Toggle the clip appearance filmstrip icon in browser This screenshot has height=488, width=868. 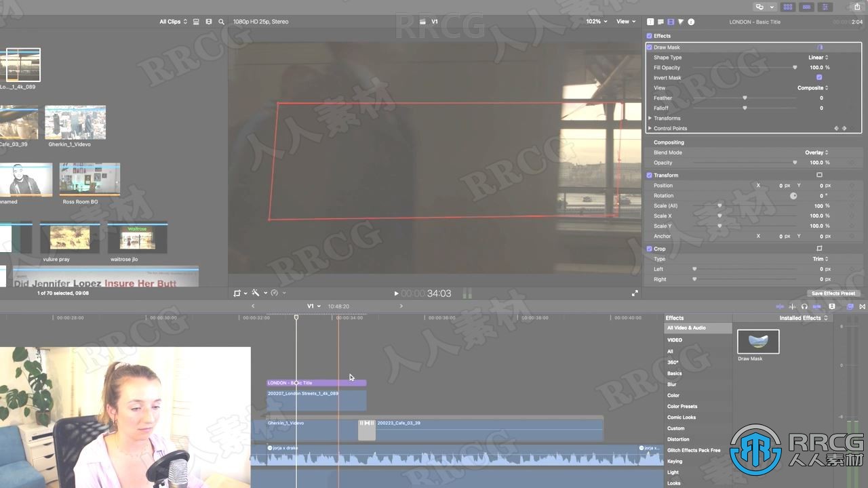(x=208, y=22)
